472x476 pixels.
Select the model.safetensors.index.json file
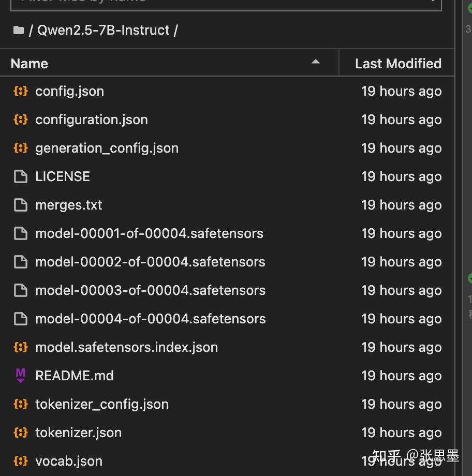126,348
